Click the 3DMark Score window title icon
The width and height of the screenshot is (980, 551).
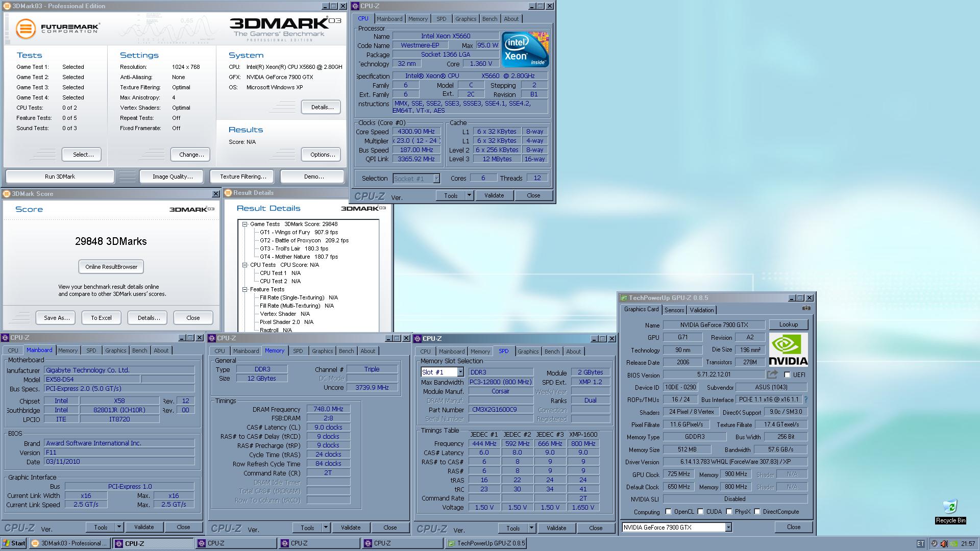click(7, 194)
